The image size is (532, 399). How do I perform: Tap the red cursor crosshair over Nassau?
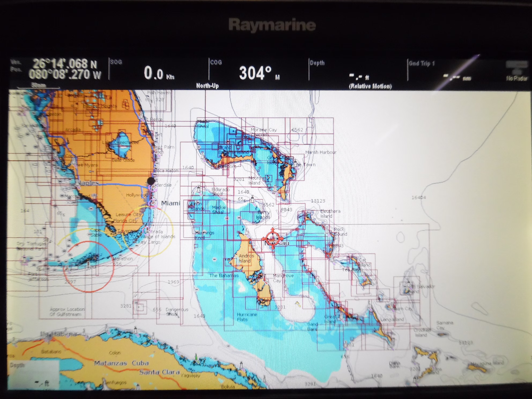(x=272, y=238)
